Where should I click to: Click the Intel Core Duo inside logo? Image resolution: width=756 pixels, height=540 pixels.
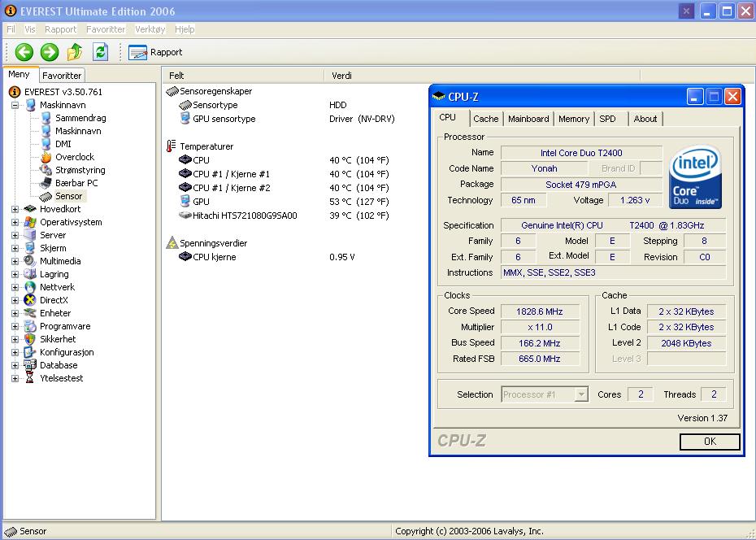point(695,177)
